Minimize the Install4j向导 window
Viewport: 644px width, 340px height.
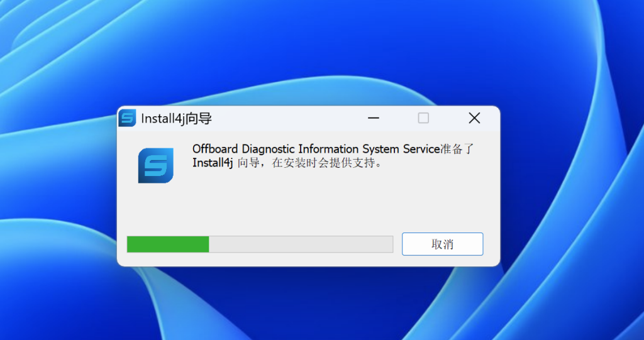tap(374, 118)
